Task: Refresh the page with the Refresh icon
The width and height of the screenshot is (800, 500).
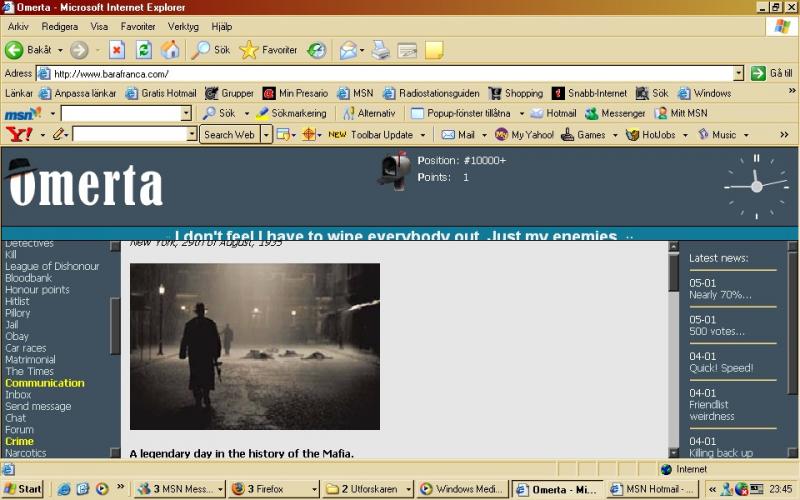Action: tap(144, 50)
